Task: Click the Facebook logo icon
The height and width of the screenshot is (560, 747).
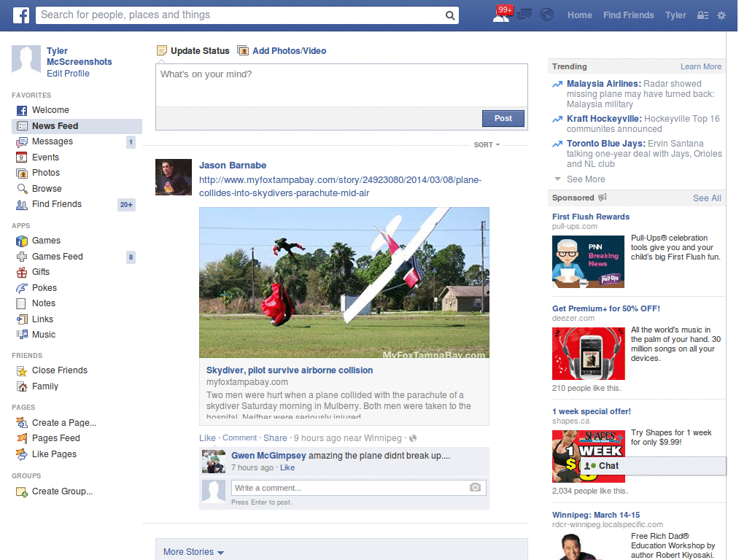Action: [x=21, y=15]
